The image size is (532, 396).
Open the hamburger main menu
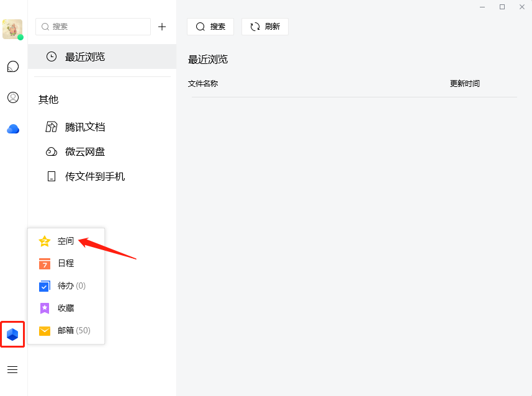(x=12, y=369)
